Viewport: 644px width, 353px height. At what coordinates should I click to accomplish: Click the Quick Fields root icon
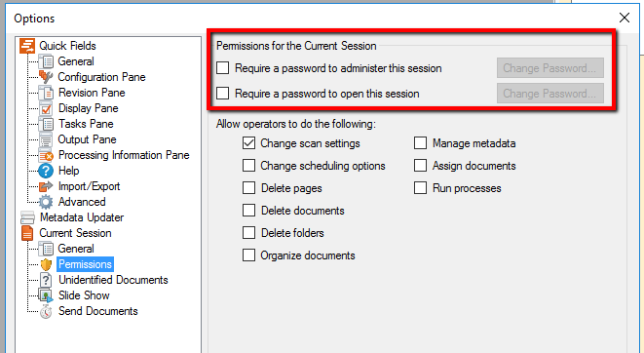coord(27,46)
